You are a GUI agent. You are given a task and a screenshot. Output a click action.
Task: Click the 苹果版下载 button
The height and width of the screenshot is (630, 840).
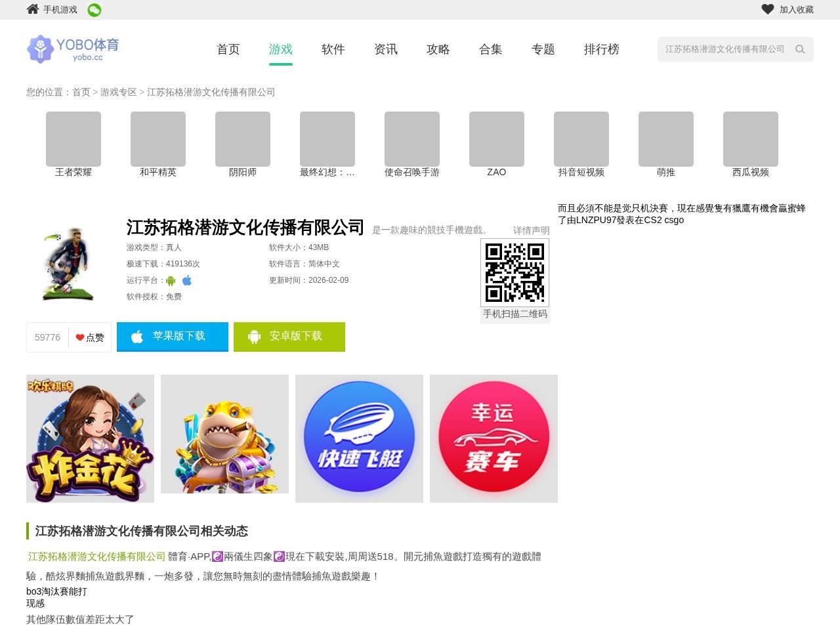point(173,337)
